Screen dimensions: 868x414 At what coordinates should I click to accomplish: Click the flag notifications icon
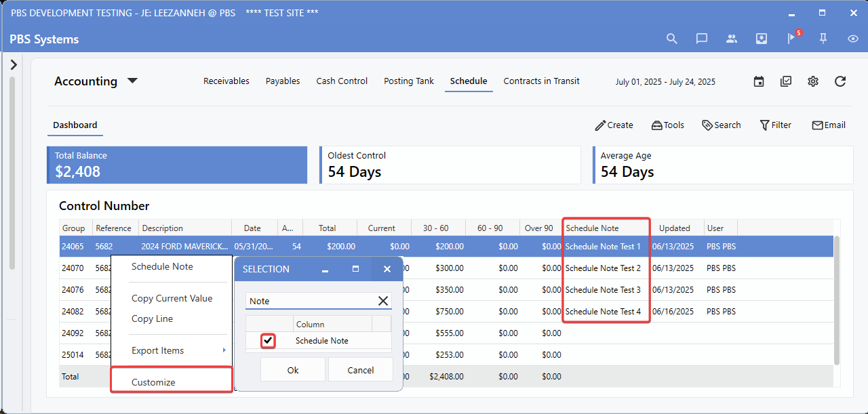[791, 39]
